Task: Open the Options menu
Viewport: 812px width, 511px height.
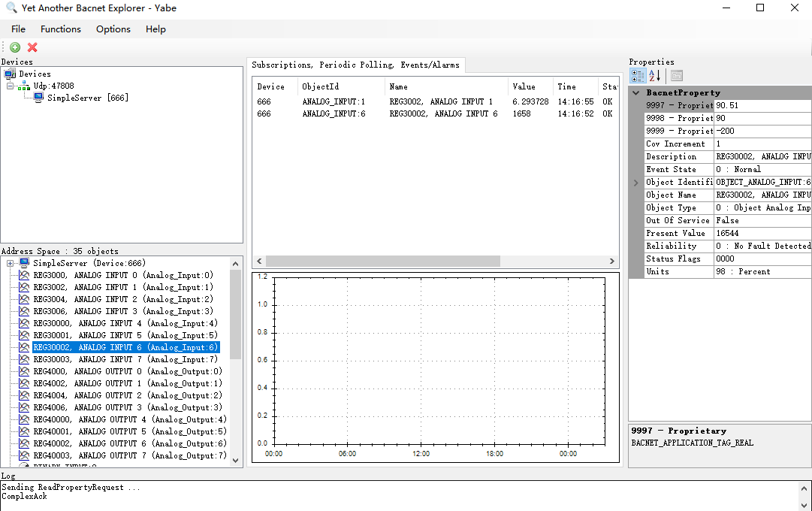Action: pyautogui.click(x=113, y=29)
